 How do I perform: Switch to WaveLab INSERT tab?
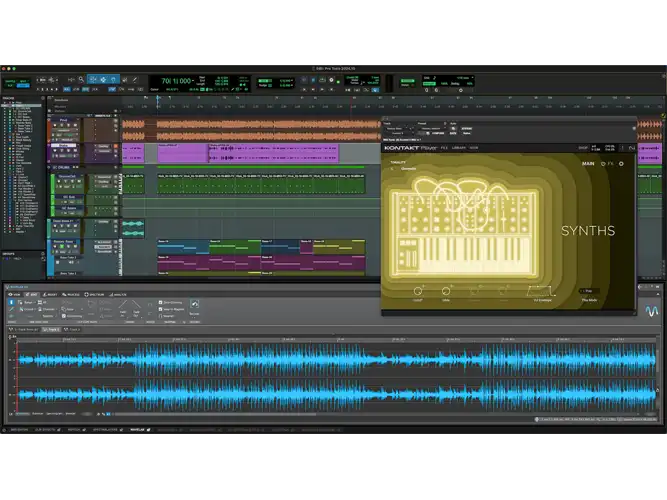click(50, 294)
